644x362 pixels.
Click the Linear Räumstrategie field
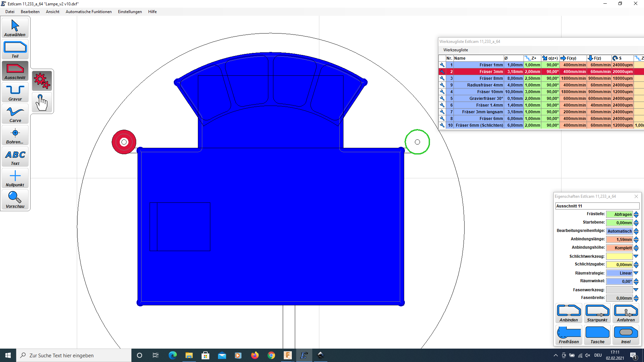coord(619,273)
